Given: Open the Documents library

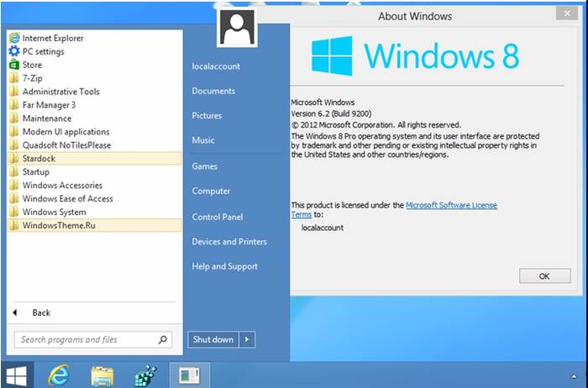Looking at the screenshot, I should pyautogui.click(x=213, y=91).
